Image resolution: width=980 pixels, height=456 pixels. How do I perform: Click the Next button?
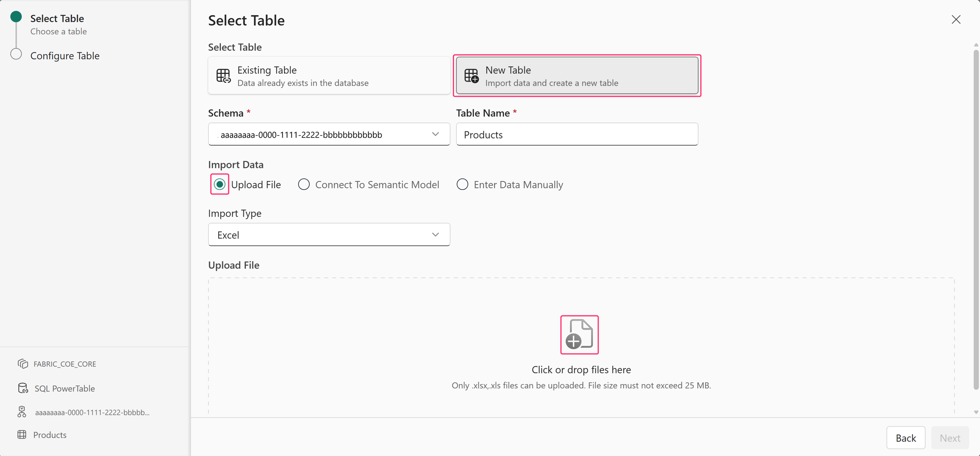pos(950,438)
